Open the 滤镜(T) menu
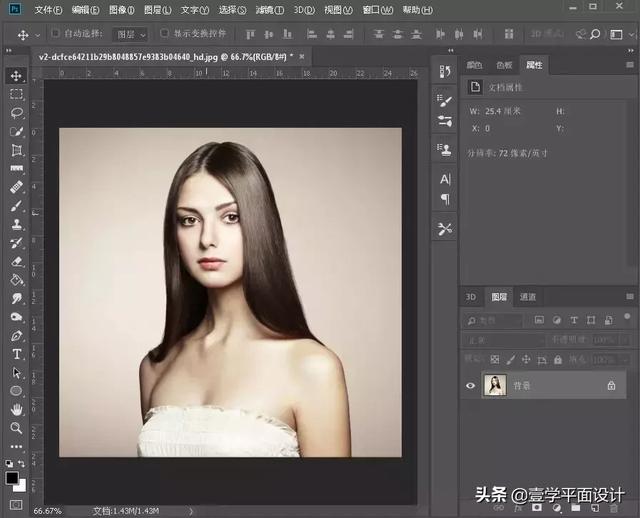This screenshot has height=518, width=640. point(269,10)
